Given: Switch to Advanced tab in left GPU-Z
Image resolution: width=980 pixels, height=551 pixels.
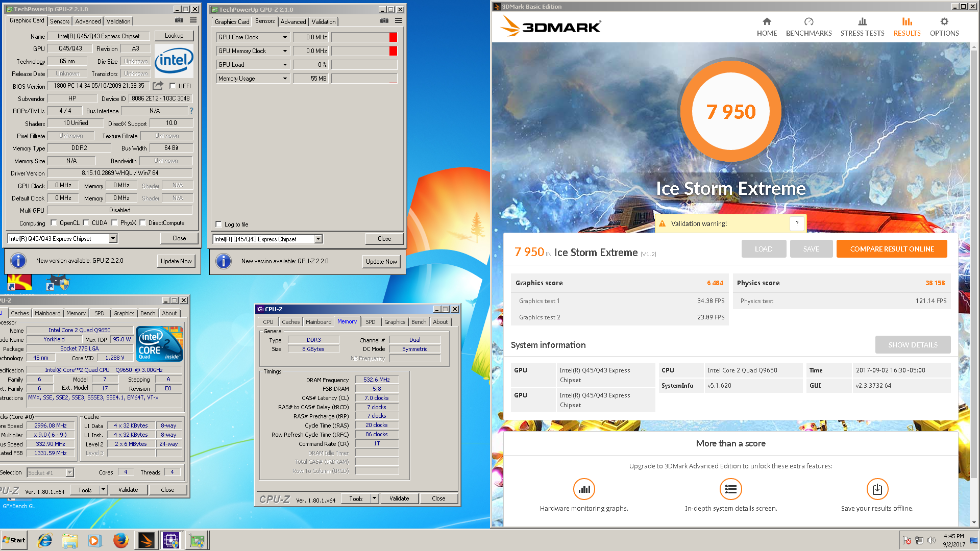Looking at the screenshot, I should click(x=88, y=21).
